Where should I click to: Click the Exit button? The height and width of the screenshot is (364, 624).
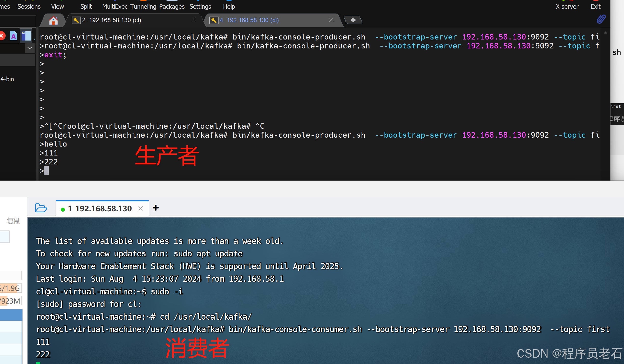point(595,7)
